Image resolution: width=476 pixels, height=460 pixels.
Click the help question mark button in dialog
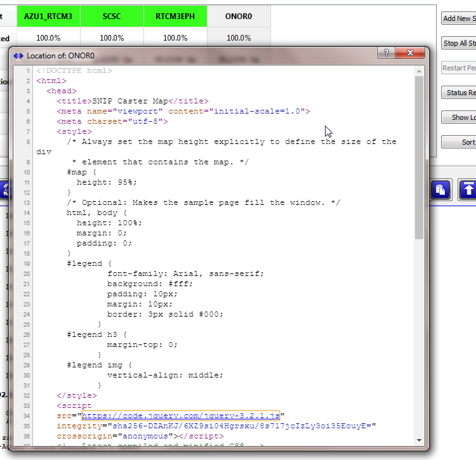[386, 53]
